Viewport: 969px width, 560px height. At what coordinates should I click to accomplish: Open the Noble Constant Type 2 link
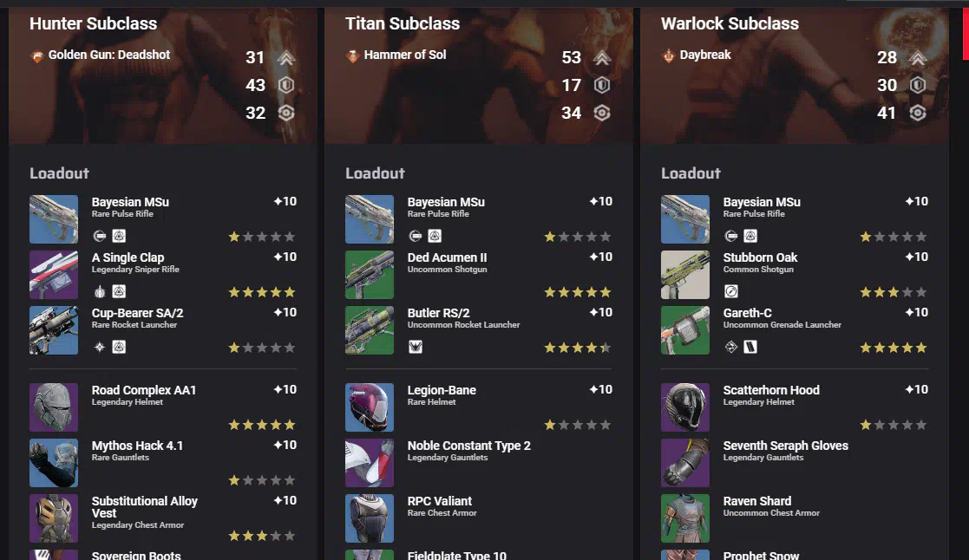pyautogui.click(x=469, y=446)
